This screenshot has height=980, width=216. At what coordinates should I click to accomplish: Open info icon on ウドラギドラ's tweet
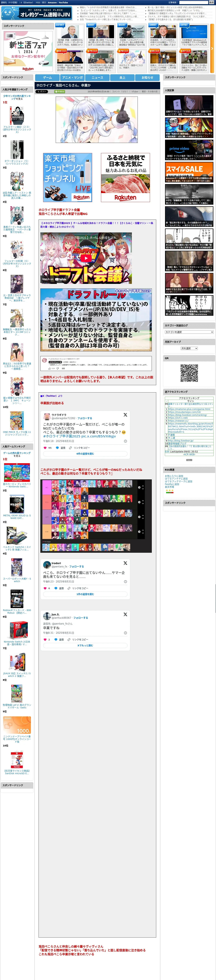click(125, 441)
